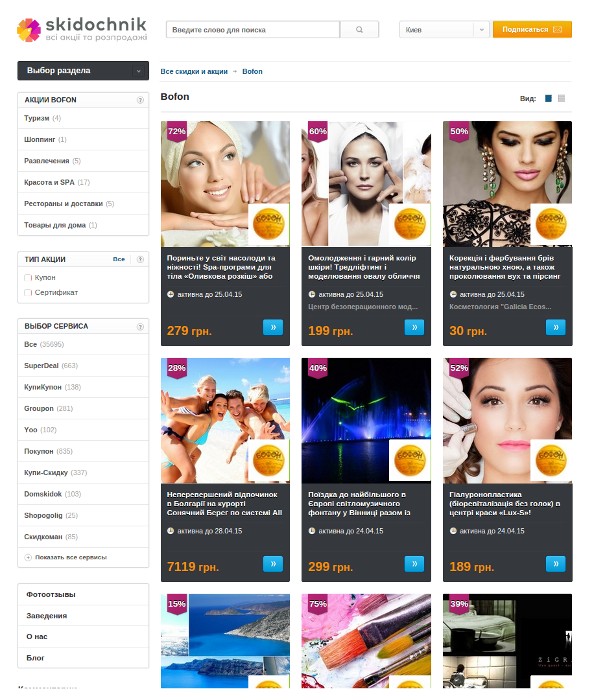594x700 pixels.
Task: Click Bofon badge on Spa-програми deal
Action: (269, 224)
